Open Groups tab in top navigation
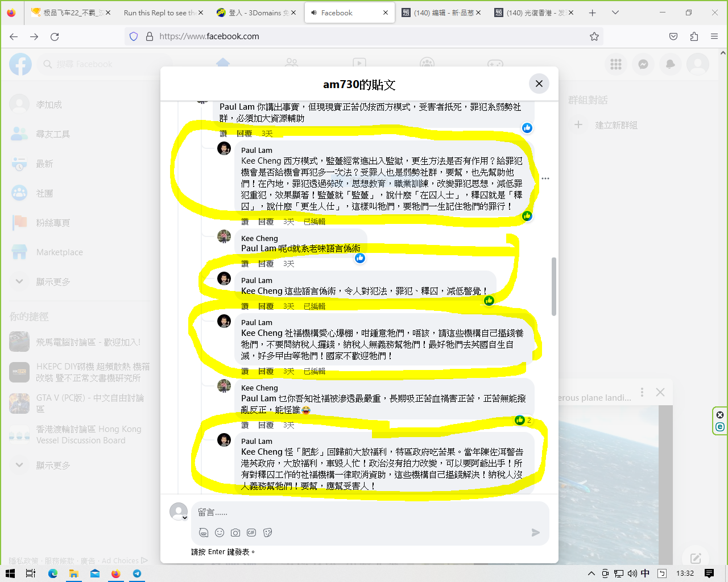 coord(427,64)
